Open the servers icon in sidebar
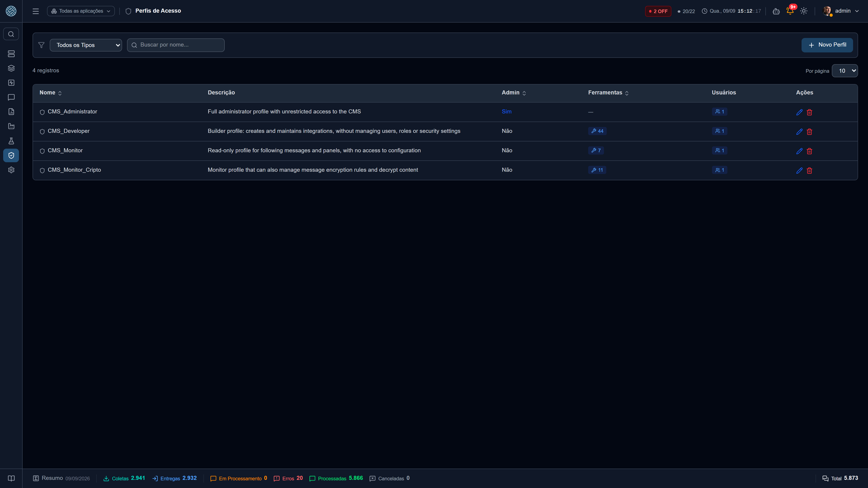Screen dimensions: 868x488 tap(11, 54)
